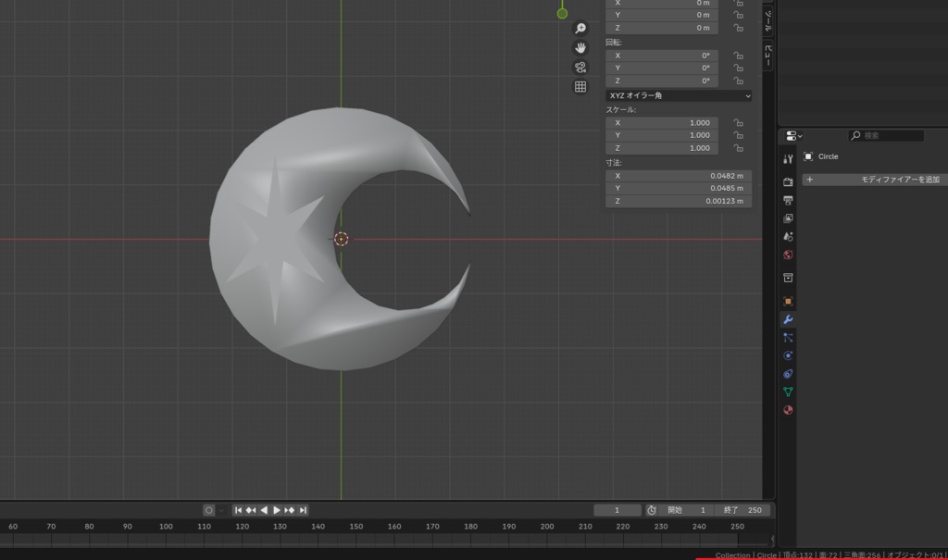This screenshot has width=948, height=560.
Task: Open the Object Data tab (green triangle)
Action: (788, 392)
